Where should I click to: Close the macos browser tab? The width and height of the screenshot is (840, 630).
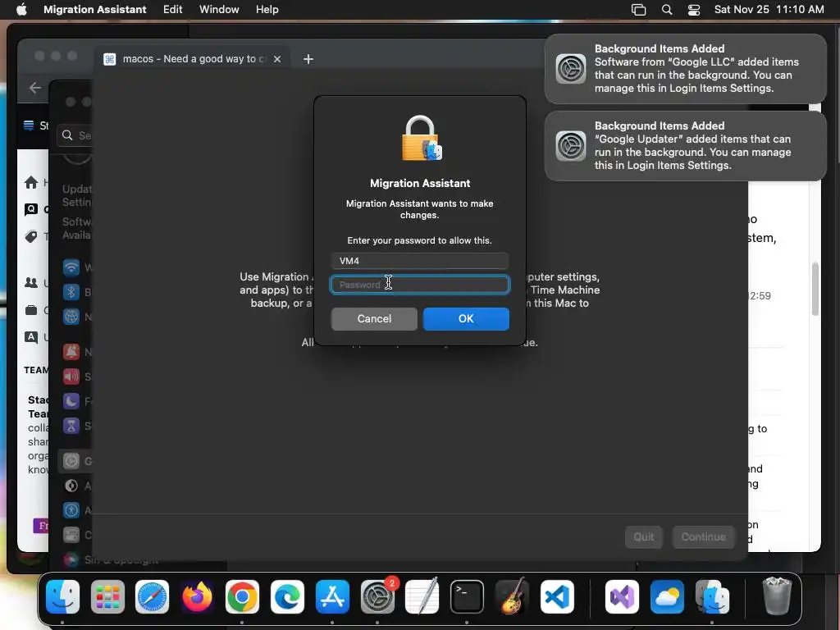point(277,59)
